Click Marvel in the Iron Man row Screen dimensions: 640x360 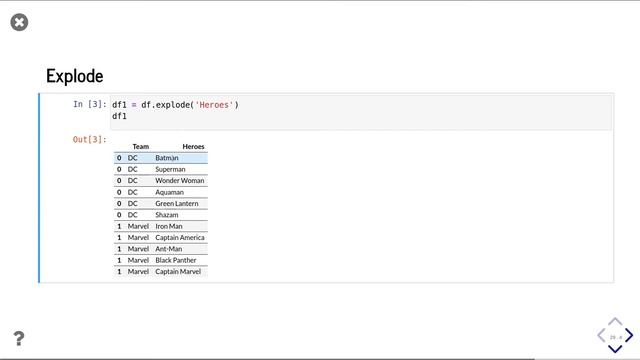pos(138,226)
